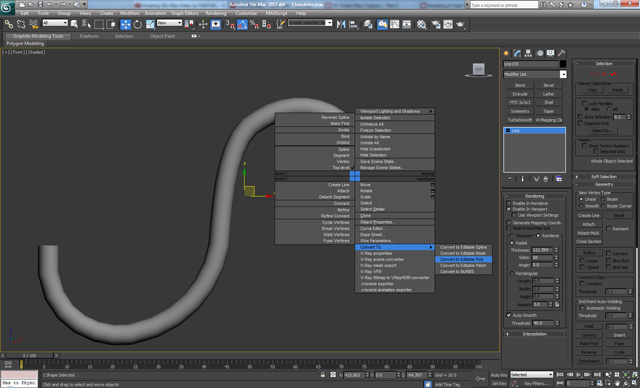Click Configure Modifier Sets icon under stack
640x388 pixels.
pos(559,179)
